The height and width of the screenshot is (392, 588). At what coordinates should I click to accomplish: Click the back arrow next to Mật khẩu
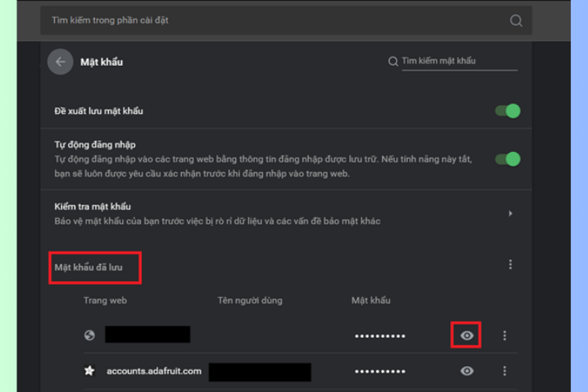coord(60,62)
